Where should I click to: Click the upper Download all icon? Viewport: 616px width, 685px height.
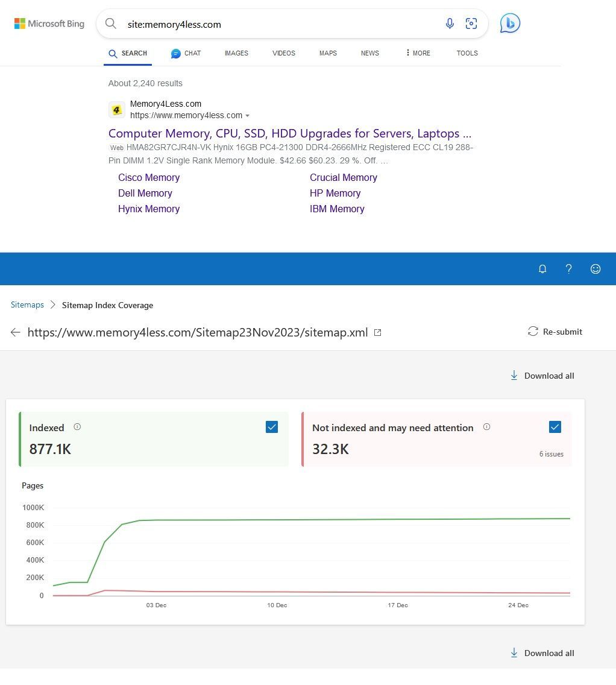pos(514,375)
